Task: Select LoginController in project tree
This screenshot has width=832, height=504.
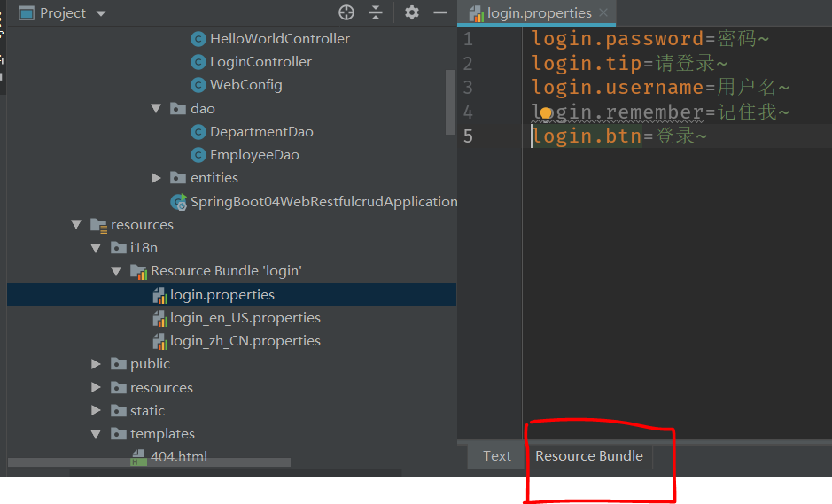Action: (x=260, y=62)
